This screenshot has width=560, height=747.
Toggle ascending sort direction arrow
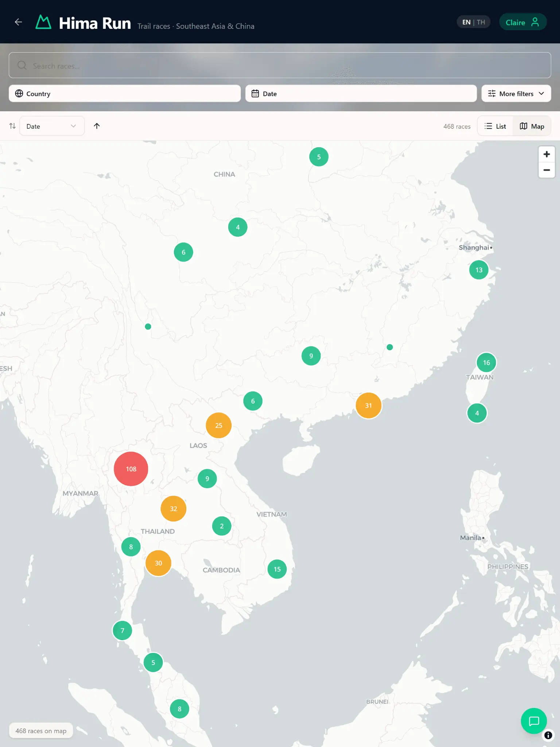click(97, 126)
